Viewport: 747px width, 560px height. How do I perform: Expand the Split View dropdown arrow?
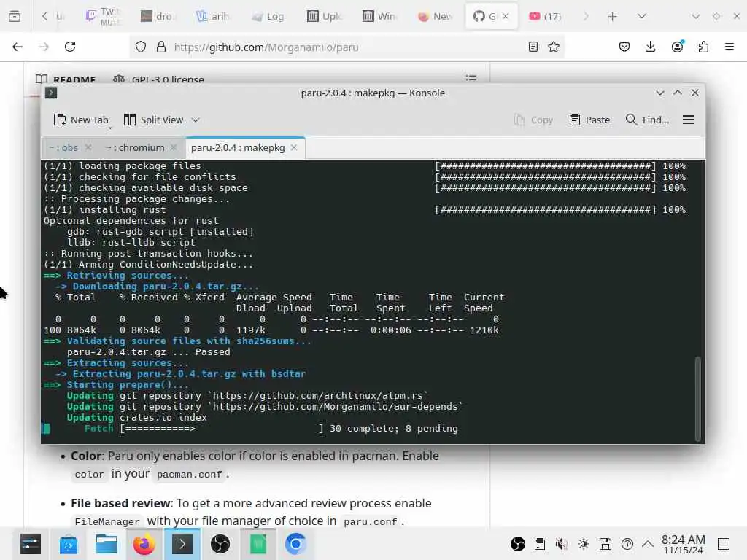196,120
